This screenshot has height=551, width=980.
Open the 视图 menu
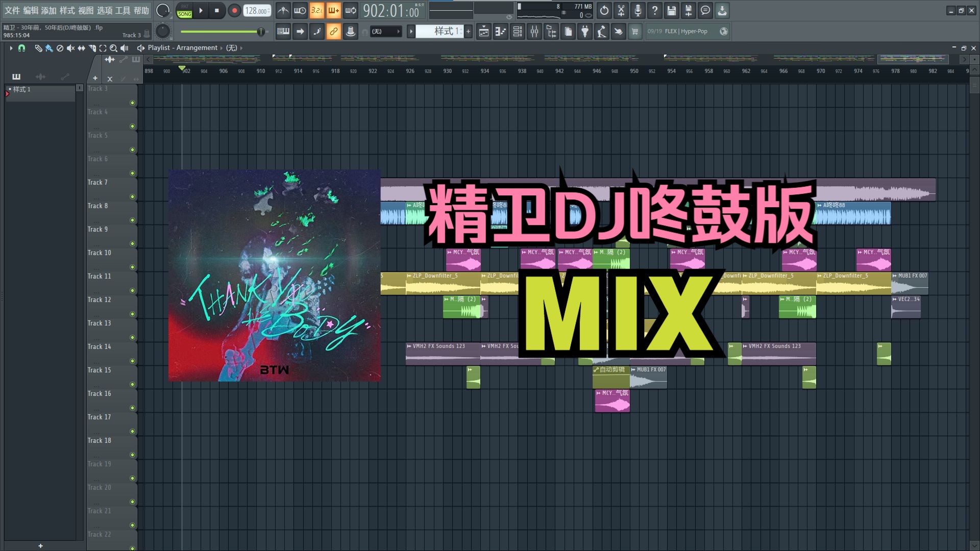coord(86,10)
